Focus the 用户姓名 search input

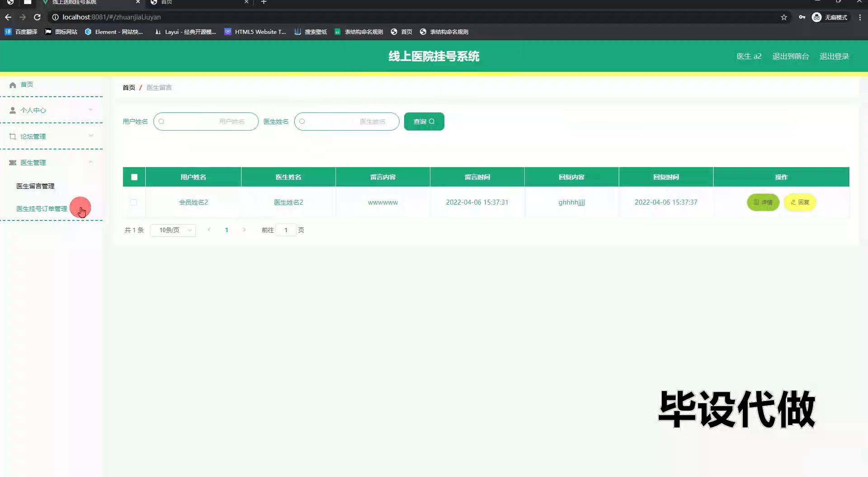tap(206, 122)
